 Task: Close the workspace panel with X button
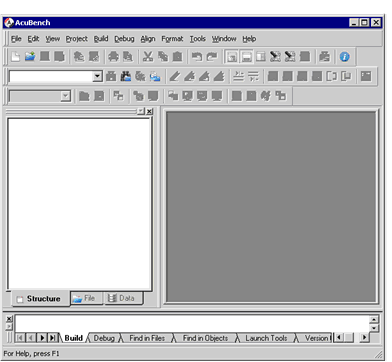(x=149, y=111)
